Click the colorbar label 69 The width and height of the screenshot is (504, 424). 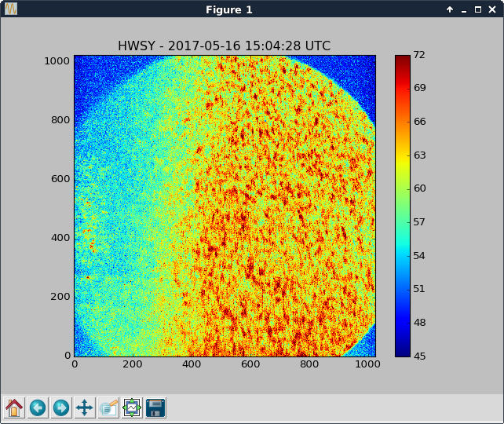click(419, 88)
